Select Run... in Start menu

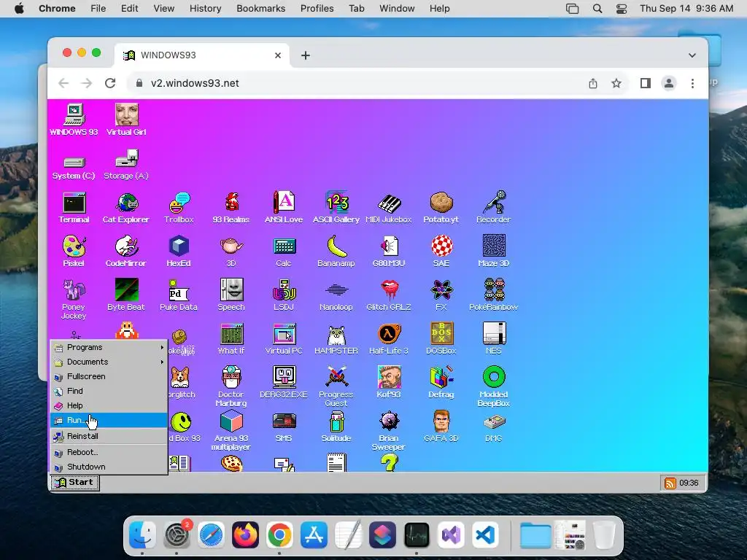(109, 421)
